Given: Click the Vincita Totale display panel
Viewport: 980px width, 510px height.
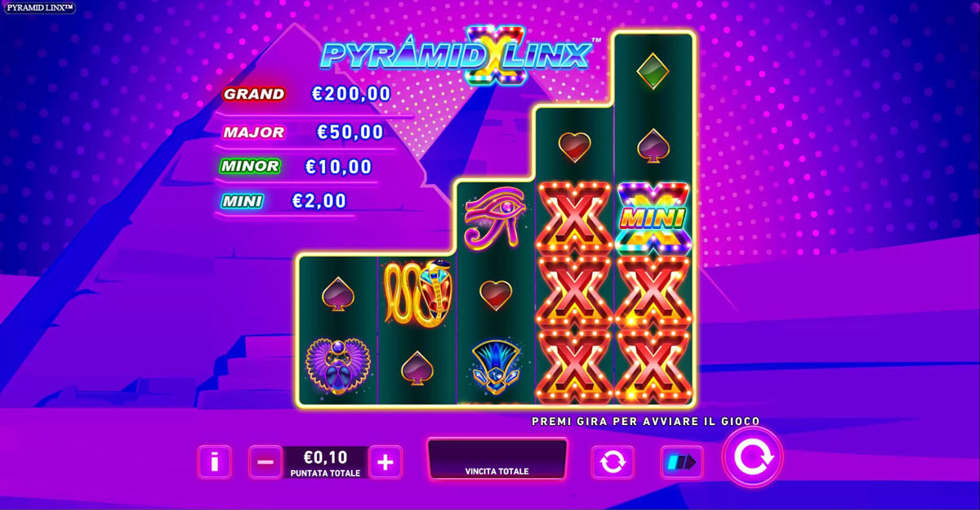Looking at the screenshot, I should [497, 459].
